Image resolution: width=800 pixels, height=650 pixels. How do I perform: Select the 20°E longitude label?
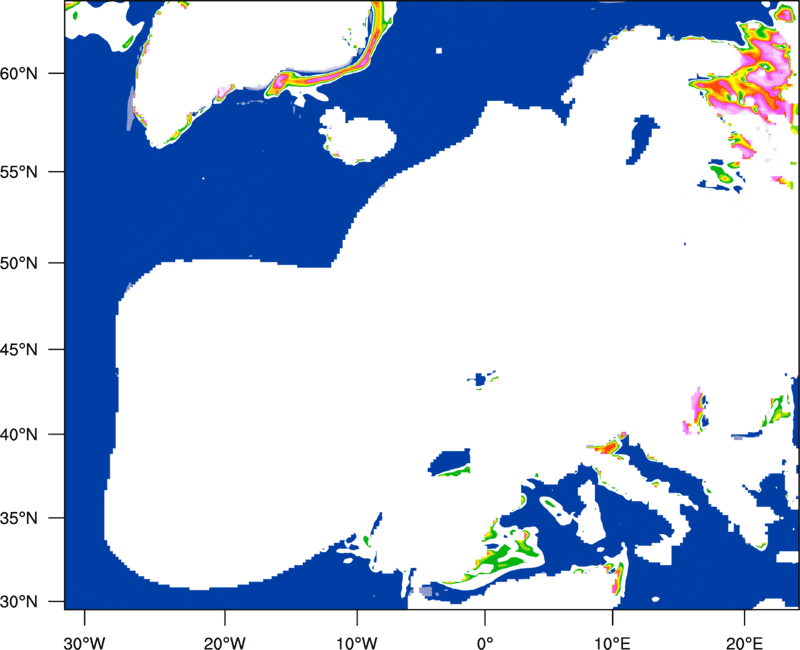(x=744, y=643)
